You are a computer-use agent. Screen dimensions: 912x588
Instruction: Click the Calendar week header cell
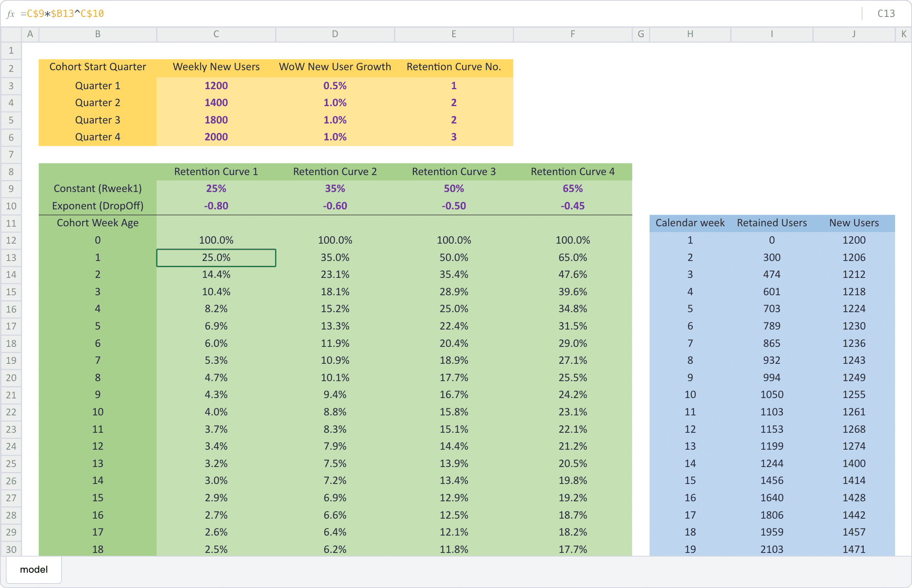pyautogui.click(x=690, y=223)
